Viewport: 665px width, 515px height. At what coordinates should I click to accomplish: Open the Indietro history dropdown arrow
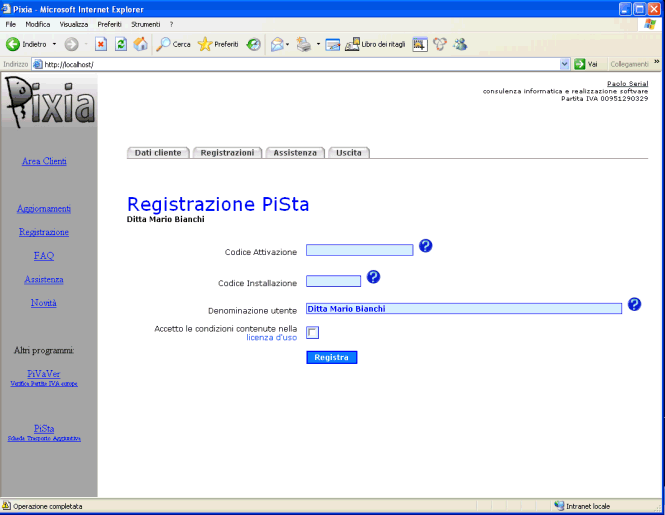[54, 44]
